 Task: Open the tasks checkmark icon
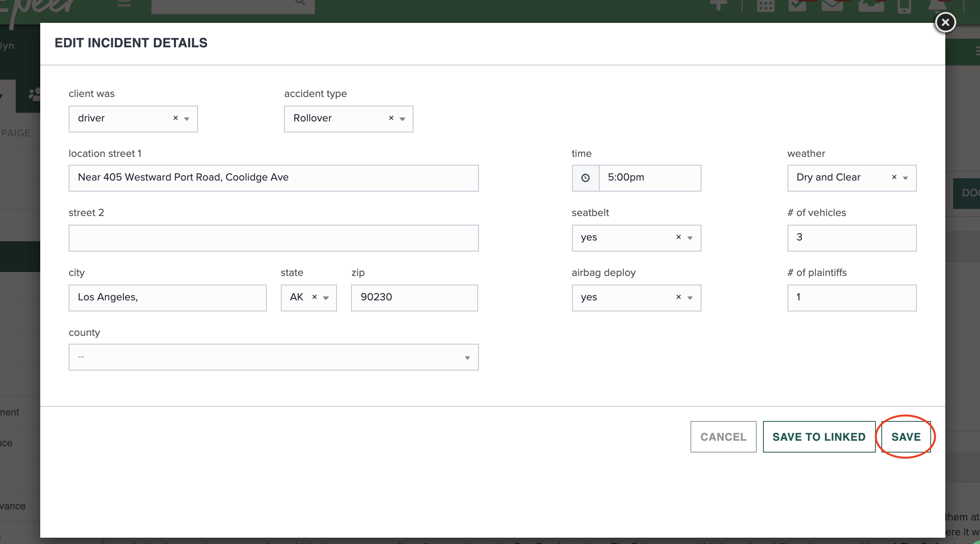click(798, 5)
